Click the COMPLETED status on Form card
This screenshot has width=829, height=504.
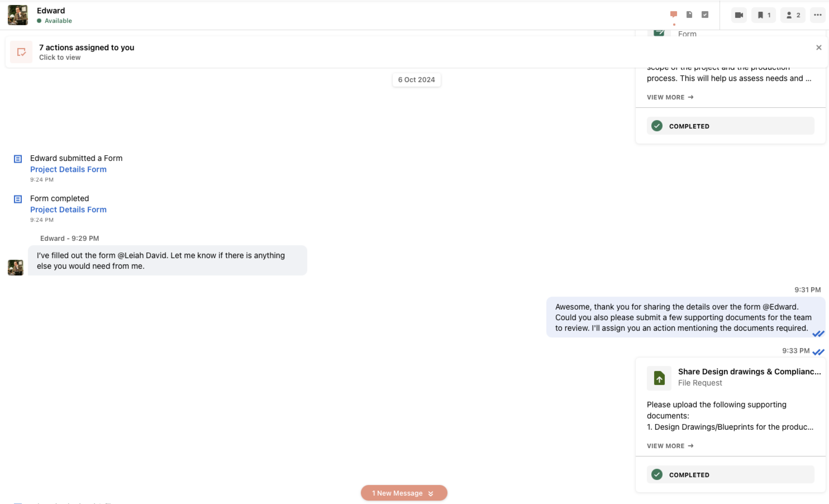730,126
